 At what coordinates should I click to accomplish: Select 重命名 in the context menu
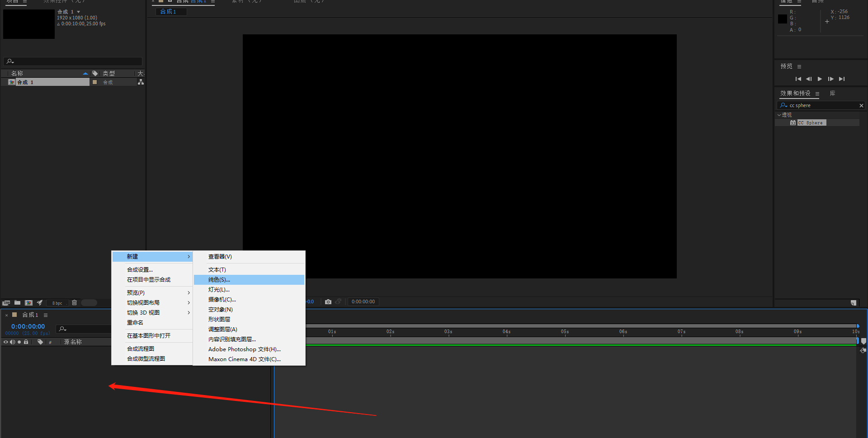click(x=152, y=323)
